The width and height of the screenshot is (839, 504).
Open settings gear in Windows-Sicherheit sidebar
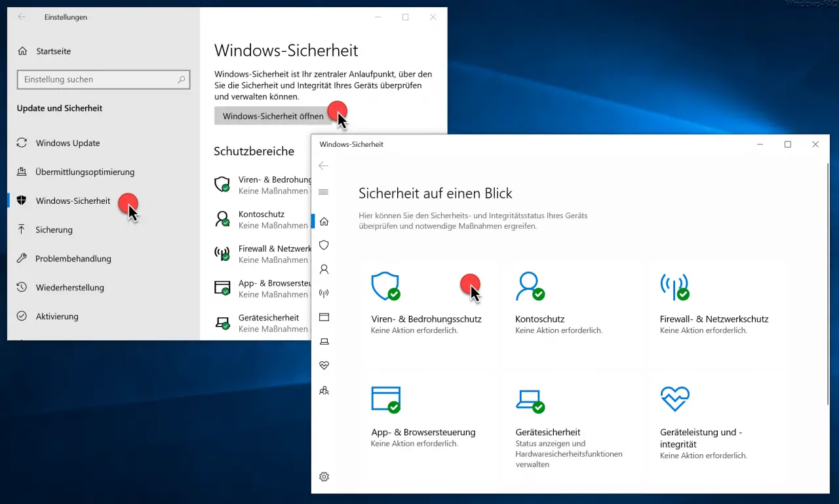(x=323, y=476)
